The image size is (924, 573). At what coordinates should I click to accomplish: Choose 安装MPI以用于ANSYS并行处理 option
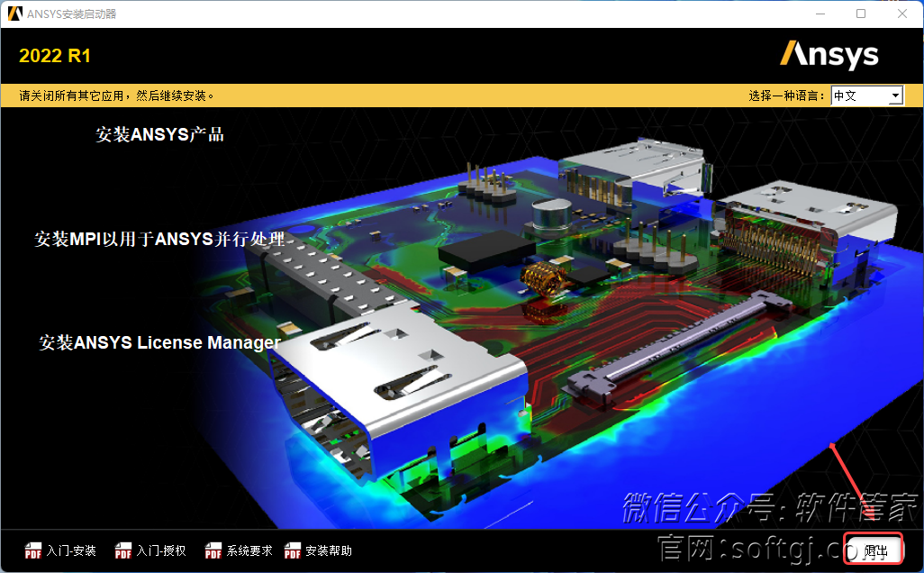click(159, 239)
